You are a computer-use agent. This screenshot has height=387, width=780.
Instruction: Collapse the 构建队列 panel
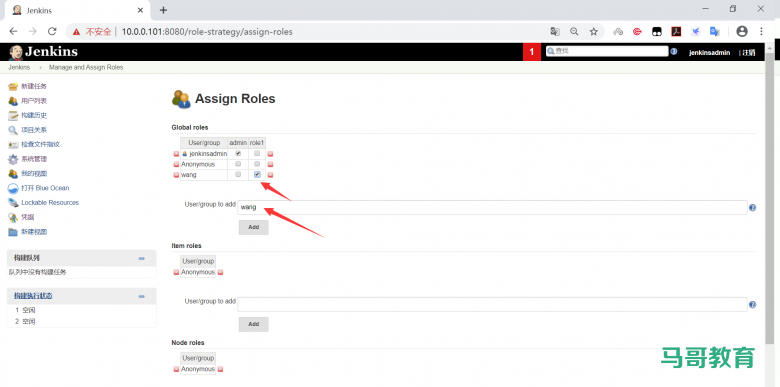point(142,258)
